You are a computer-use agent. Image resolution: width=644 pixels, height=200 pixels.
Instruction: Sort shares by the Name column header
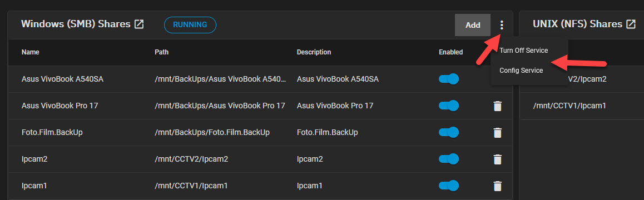click(31, 52)
